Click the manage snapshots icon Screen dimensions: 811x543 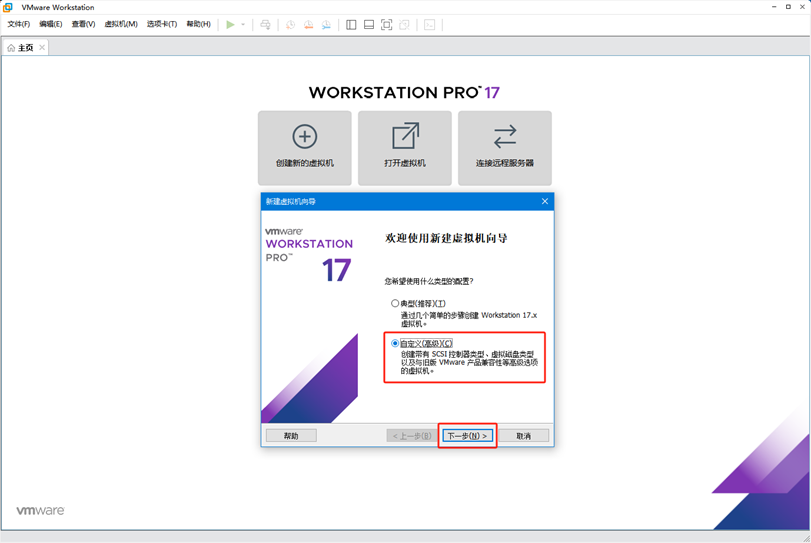coord(326,24)
